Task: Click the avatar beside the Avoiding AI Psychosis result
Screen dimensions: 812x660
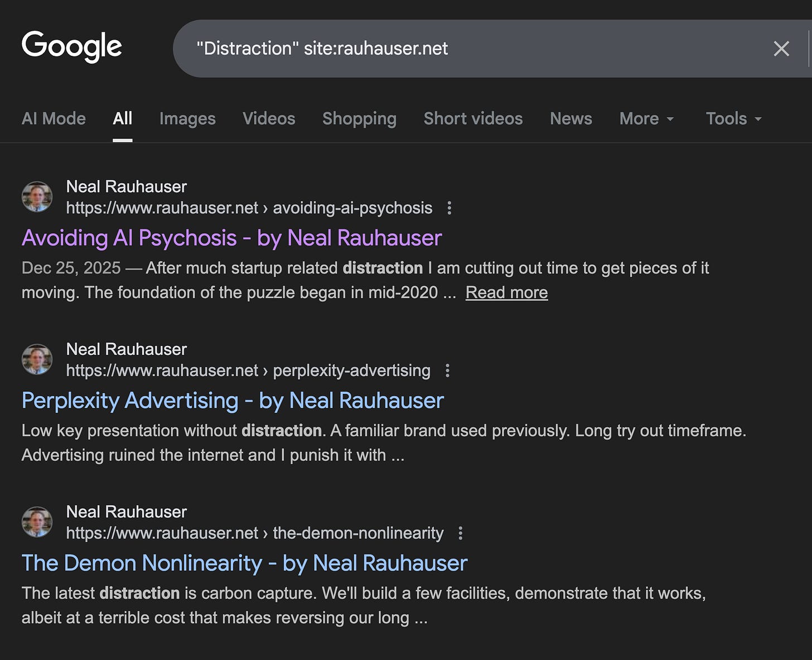Action: [37, 196]
